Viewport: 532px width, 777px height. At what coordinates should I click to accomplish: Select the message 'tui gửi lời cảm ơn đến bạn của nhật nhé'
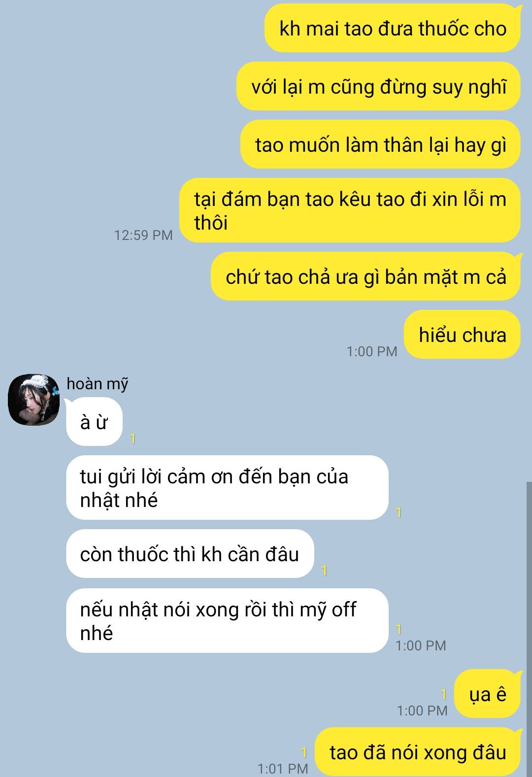[227, 488]
